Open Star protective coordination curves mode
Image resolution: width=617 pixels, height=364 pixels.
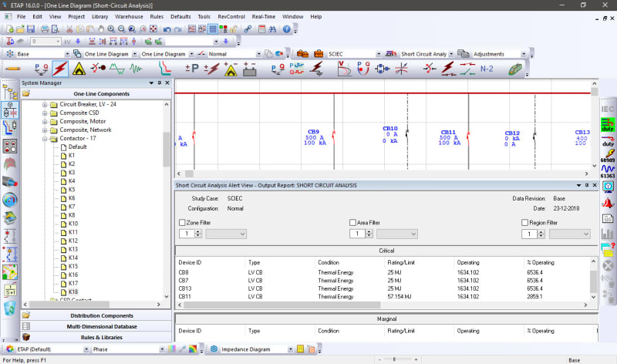164,69
